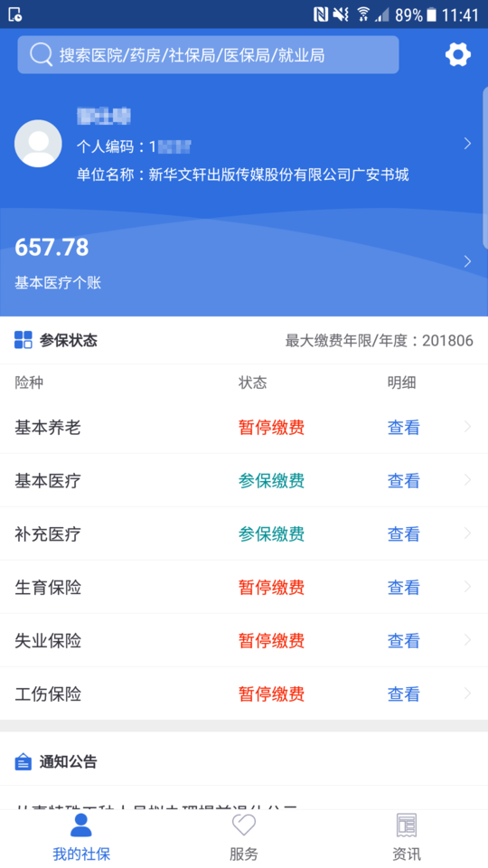This screenshot has height=868, width=488.
Task: Open the 基本养老 row chevron
Action: click(x=467, y=427)
